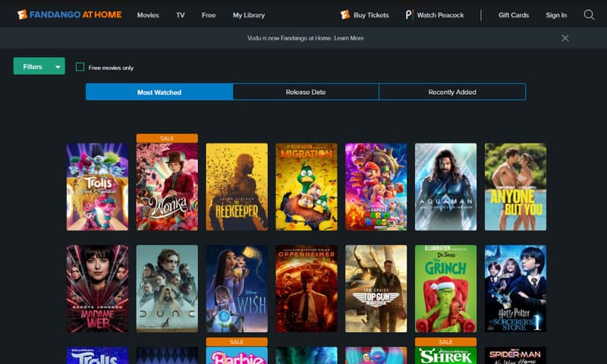
Task: Open the TV menu
Action: coord(181,15)
